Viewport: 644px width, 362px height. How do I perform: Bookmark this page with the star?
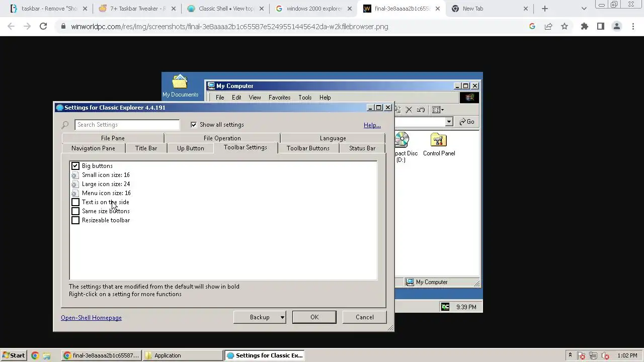pyautogui.click(x=565, y=26)
